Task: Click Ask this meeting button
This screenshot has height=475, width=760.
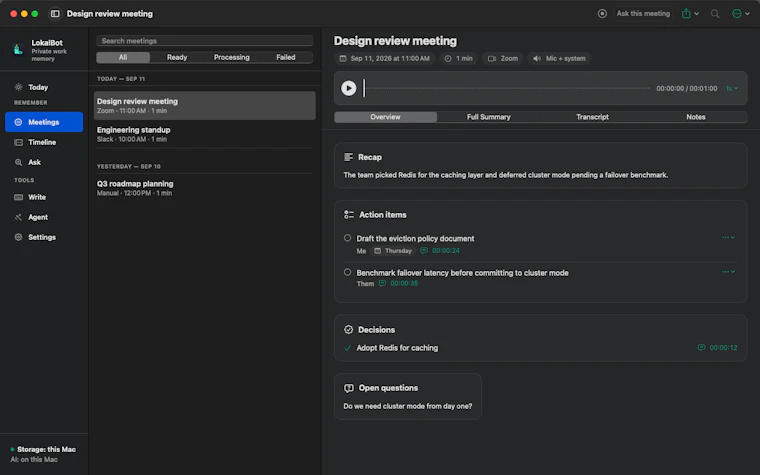Action: 643,14
